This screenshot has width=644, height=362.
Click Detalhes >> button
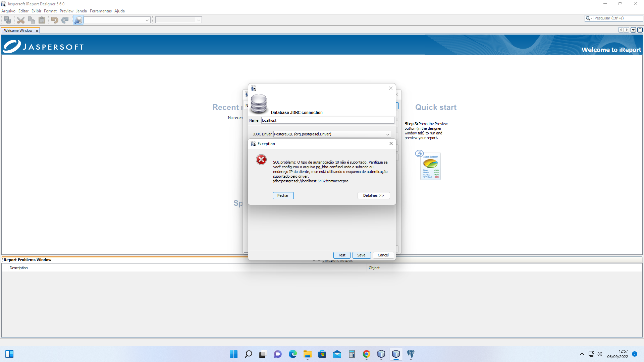374,195
